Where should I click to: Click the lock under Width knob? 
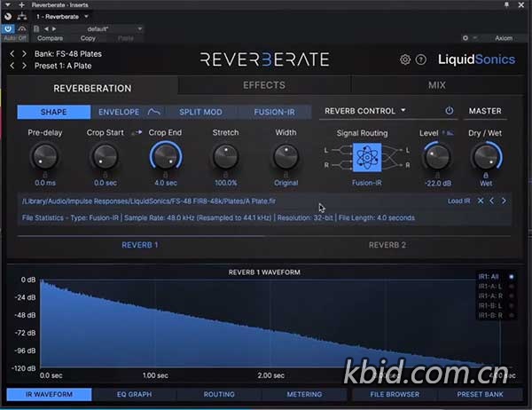click(286, 175)
